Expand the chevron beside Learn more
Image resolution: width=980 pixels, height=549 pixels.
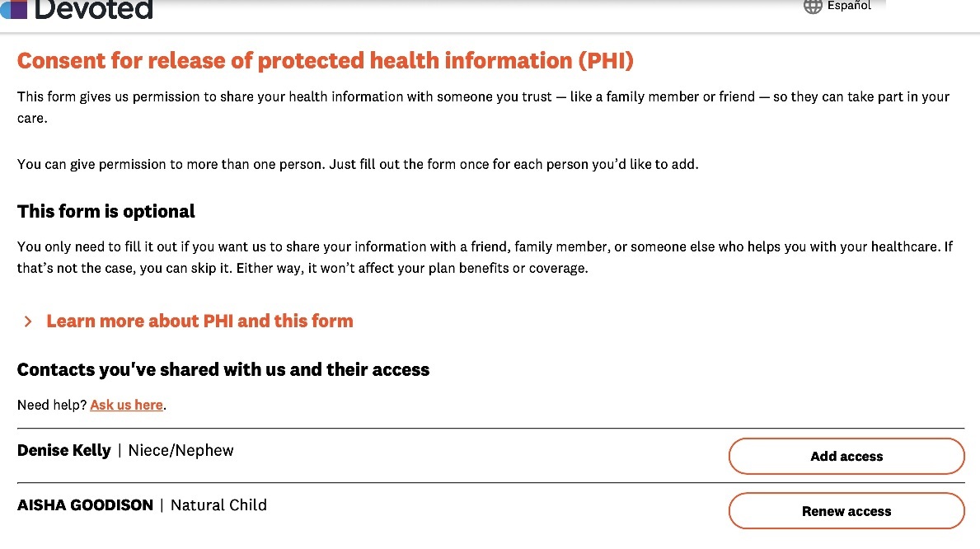click(28, 321)
